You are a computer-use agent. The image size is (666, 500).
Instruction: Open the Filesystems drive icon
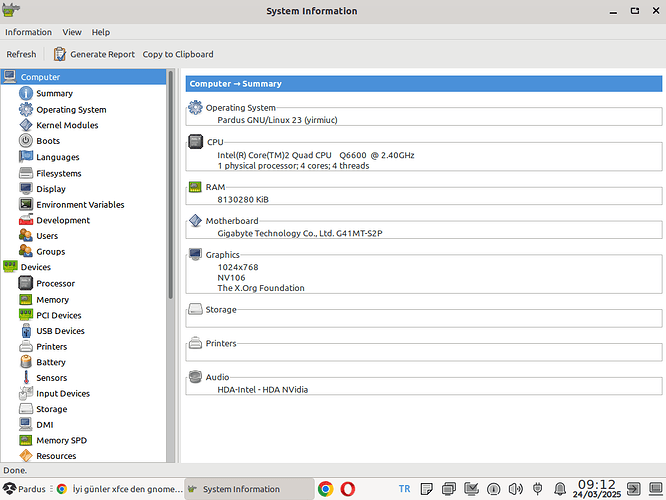coord(26,173)
